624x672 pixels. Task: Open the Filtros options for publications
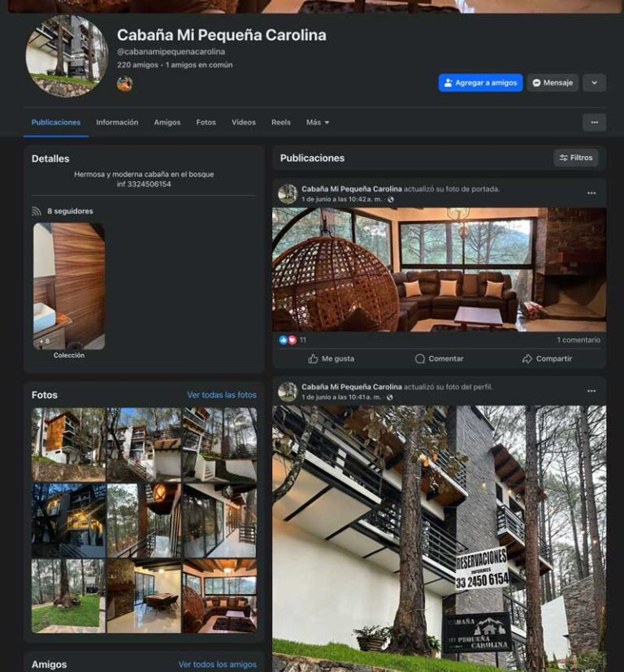pos(576,158)
